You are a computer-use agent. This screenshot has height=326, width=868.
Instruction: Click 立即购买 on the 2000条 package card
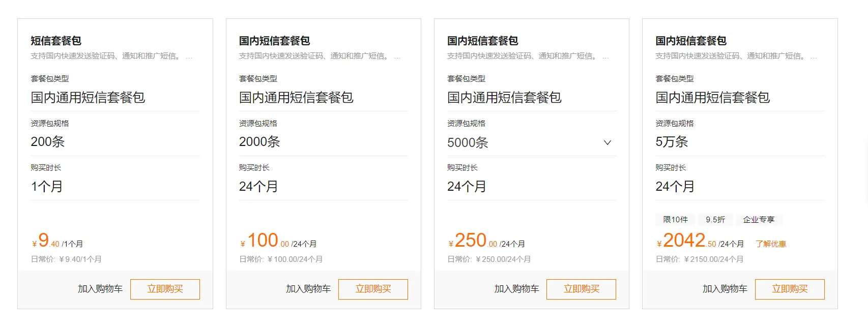[x=373, y=289]
